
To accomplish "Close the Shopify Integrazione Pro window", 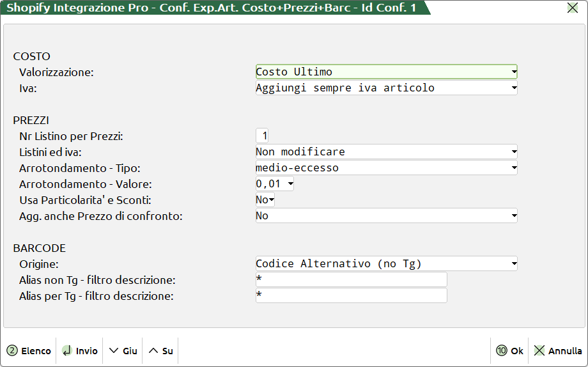I will (572, 8).
